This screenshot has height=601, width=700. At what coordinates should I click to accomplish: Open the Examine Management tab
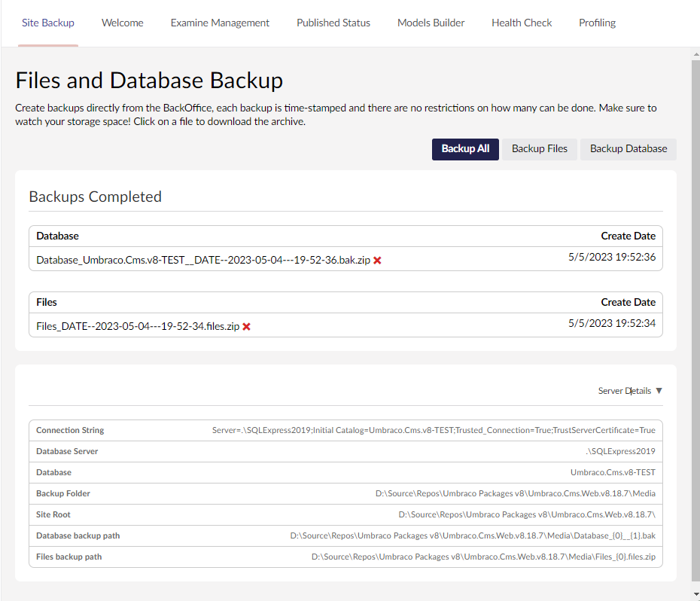[220, 23]
